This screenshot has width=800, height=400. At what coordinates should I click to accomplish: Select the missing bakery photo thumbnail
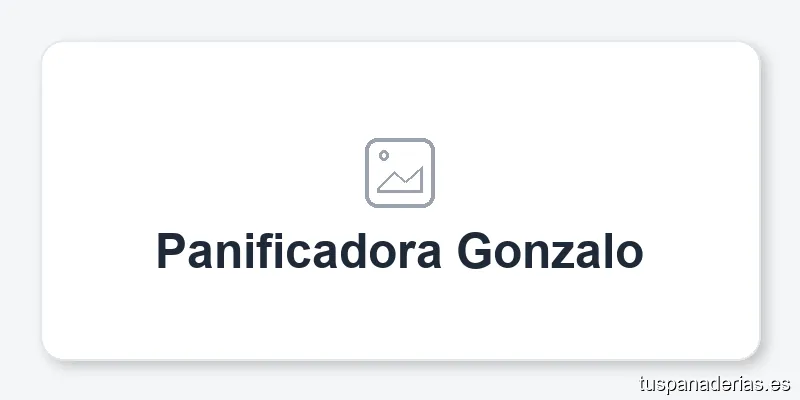[400, 173]
